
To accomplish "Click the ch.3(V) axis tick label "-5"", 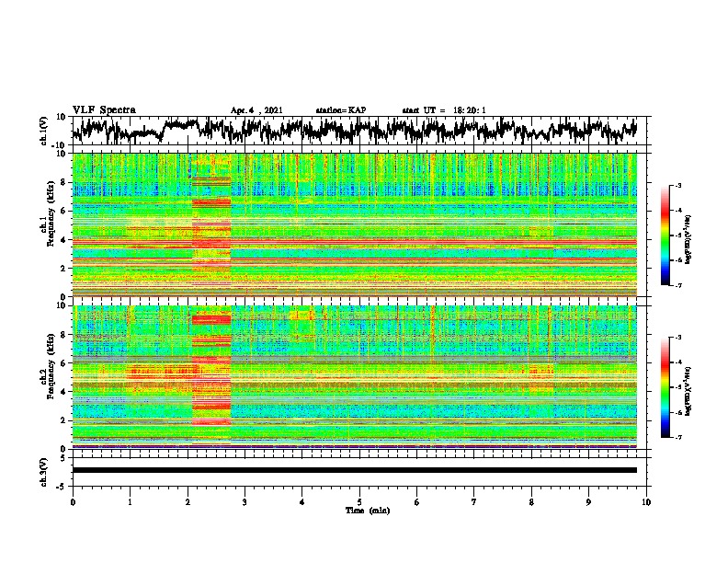I will click(x=62, y=487).
